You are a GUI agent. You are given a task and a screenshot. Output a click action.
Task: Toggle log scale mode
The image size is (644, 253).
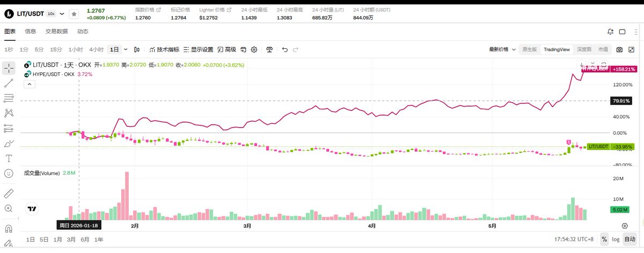[x=615, y=240]
